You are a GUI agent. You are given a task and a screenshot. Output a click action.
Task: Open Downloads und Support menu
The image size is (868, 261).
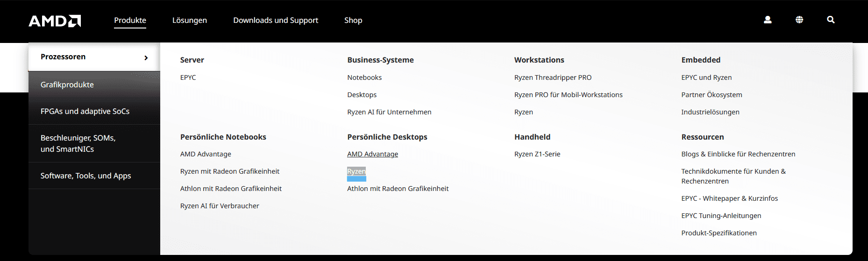point(276,20)
